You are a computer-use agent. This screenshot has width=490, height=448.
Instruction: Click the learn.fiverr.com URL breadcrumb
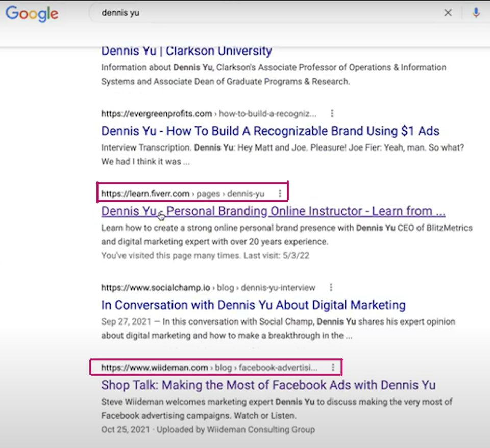(183, 194)
